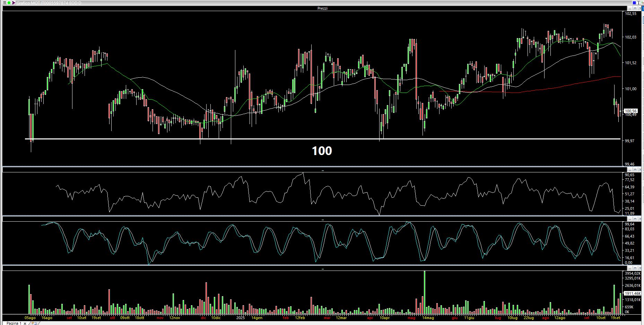The height and width of the screenshot is (325, 644).
Task: Click the 2025 label on the date axis
Action: [x=240, y=318]
